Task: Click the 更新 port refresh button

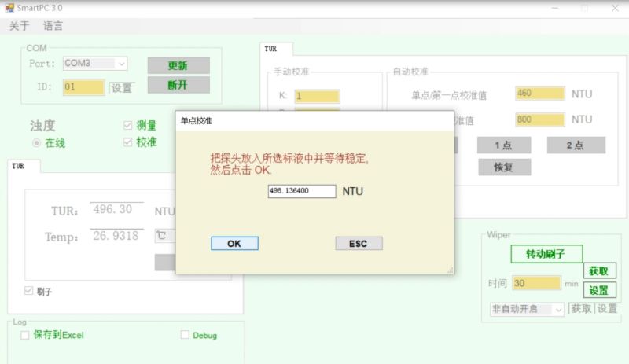Action: point(178,65)
